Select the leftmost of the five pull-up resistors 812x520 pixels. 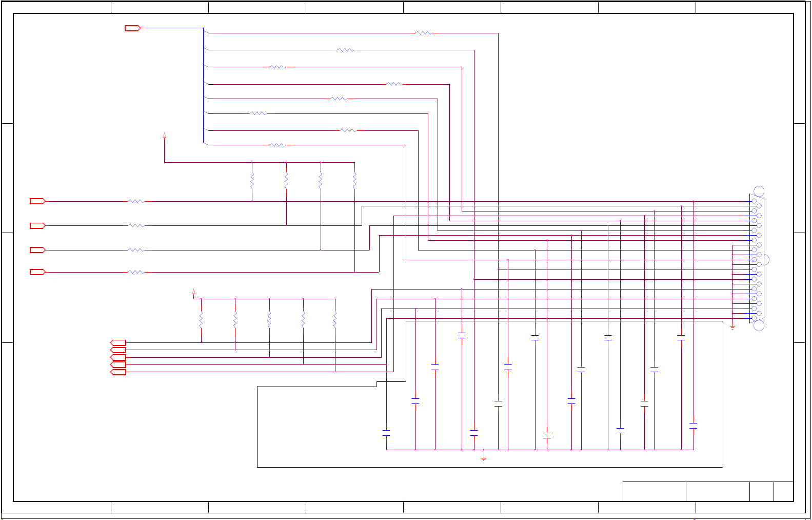coord(201,320)
